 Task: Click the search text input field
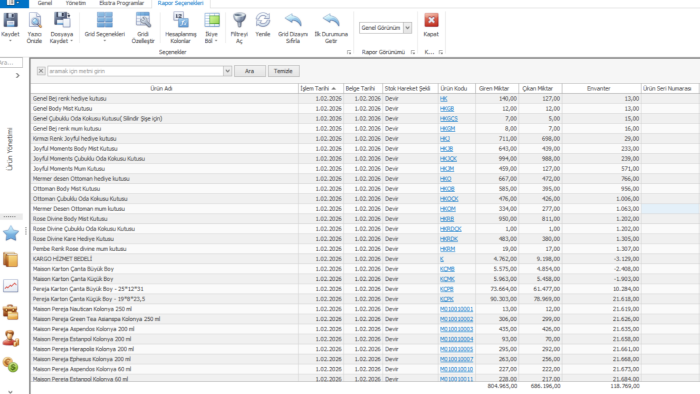(x=136, y=71)
